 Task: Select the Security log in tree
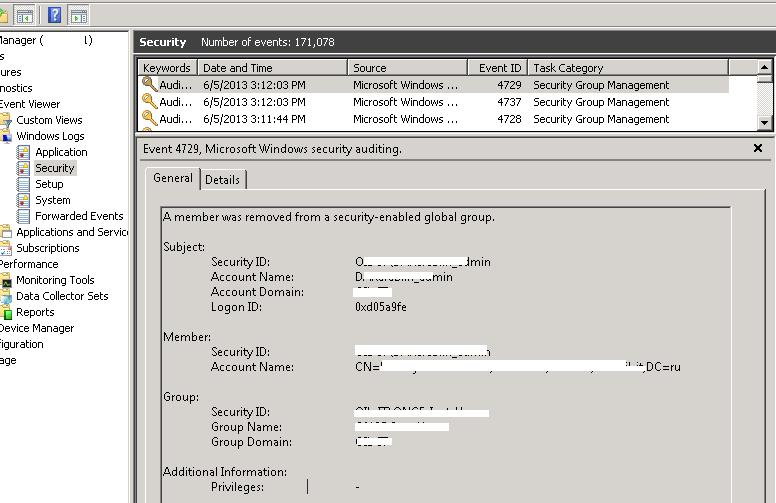(55, 168)
